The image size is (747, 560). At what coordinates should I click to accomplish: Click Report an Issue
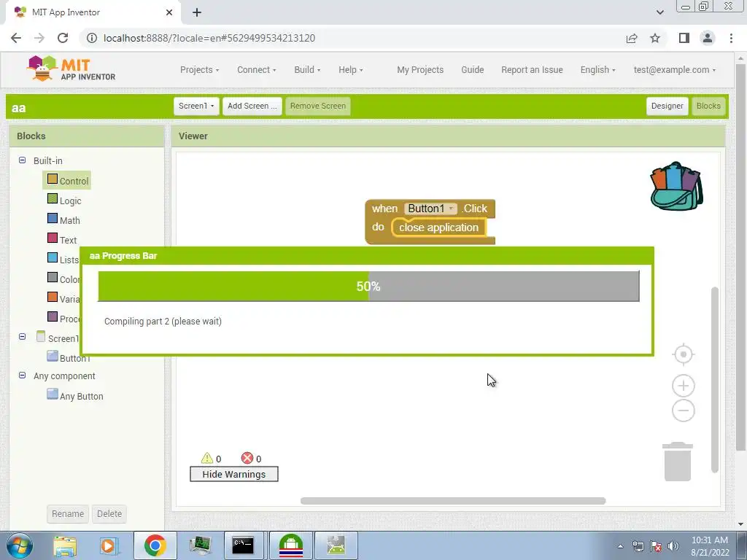click(532, 69)
